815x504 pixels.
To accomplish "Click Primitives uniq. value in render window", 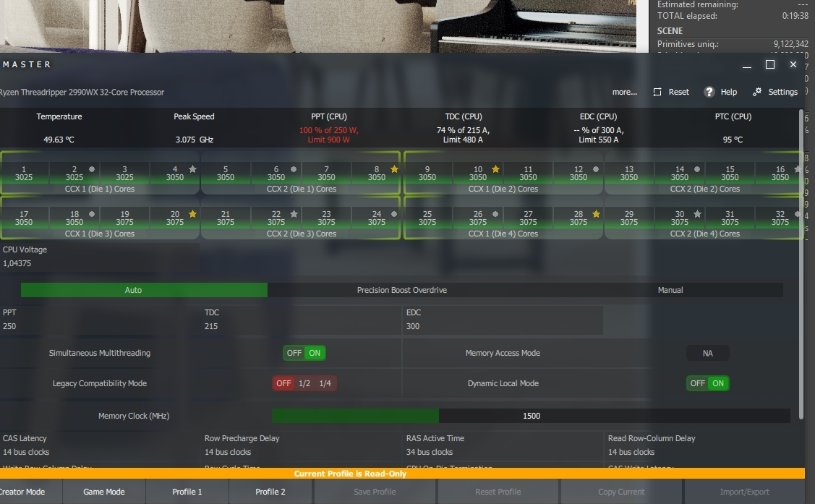I will 790,44.
